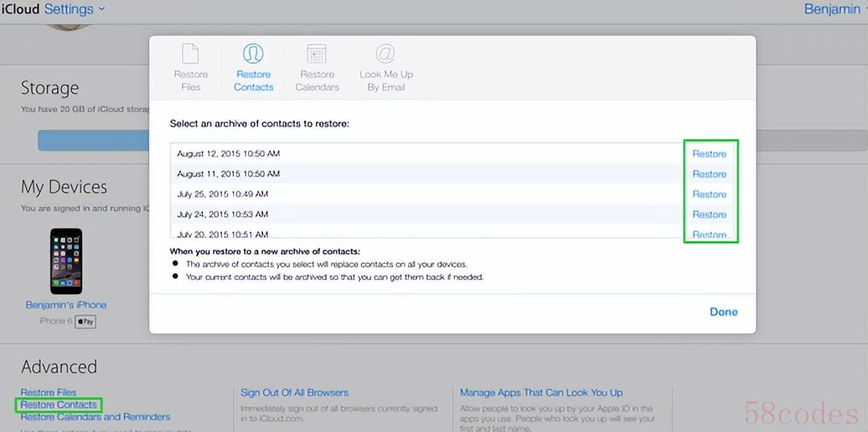Switch to Look Me Up By Email tab label
The image size is (868, 432).
[386, 81]
